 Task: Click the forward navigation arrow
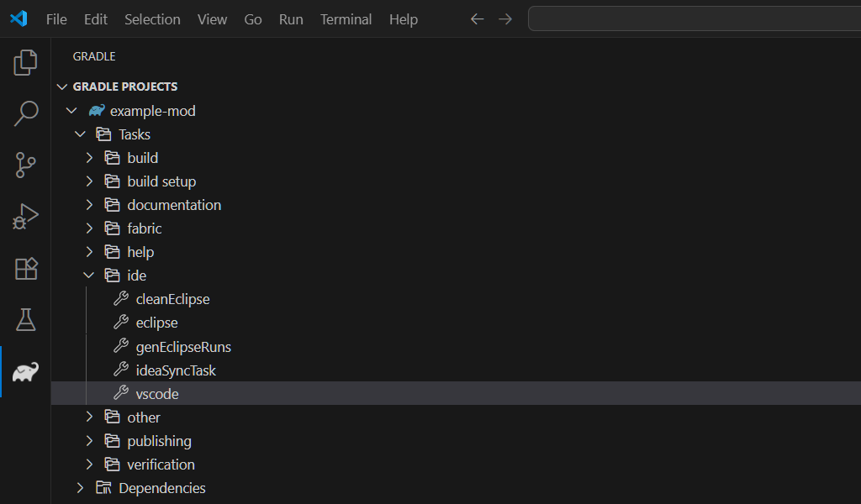pos(505,18)
